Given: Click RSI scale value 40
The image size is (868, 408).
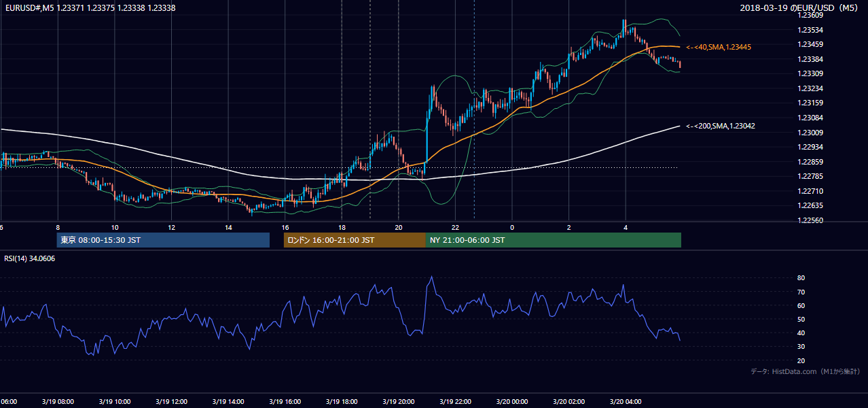Looking at the screenshot, I should pos(801,333).
